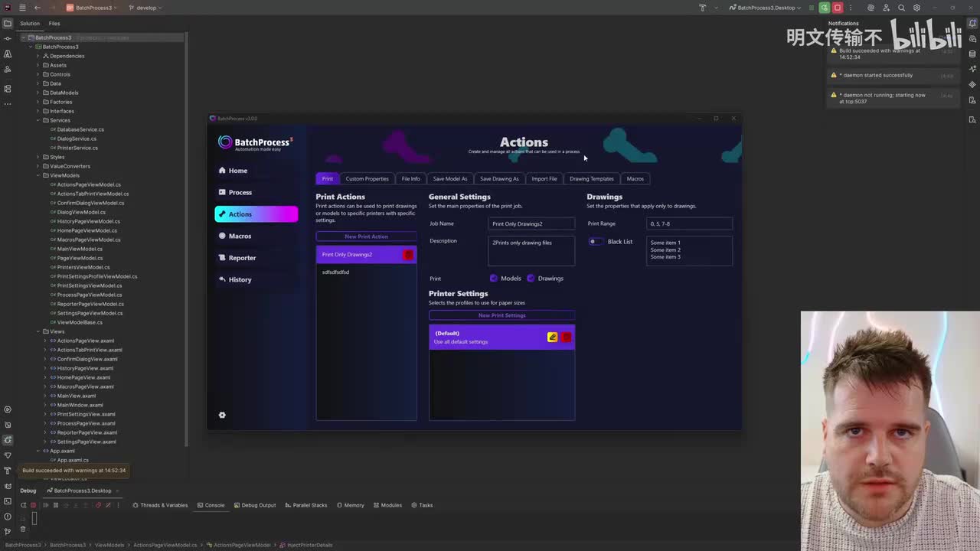Edit the (Default) printer settings profile

(552, 337)
